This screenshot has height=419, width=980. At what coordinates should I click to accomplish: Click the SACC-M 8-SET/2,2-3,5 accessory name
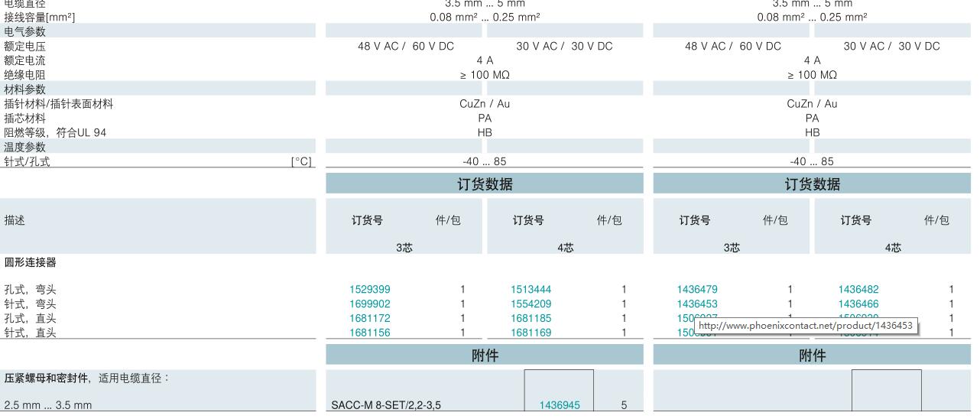coord(386,405)
